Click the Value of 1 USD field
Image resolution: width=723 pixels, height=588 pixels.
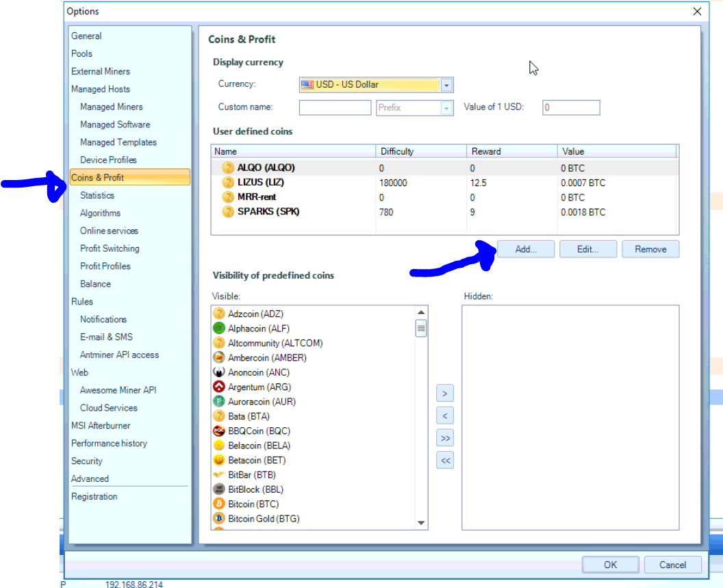[571, 108]
